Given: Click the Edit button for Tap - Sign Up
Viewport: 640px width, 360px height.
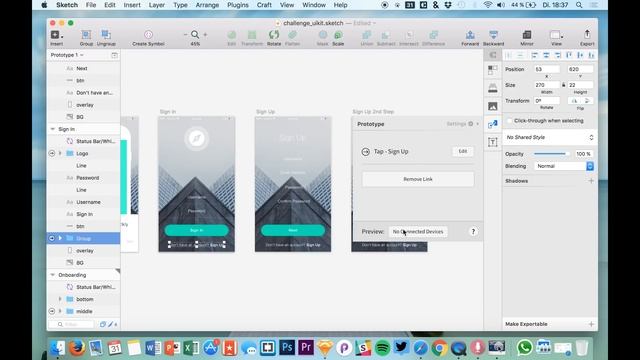Looking at the screenshot, I should [462, 151].
